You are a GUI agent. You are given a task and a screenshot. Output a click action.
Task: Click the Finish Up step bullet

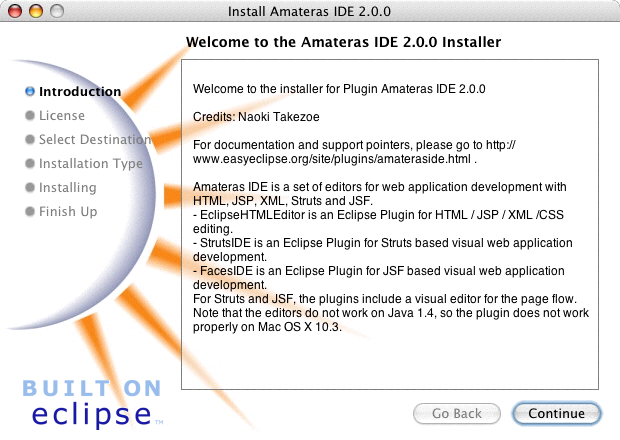30,212
